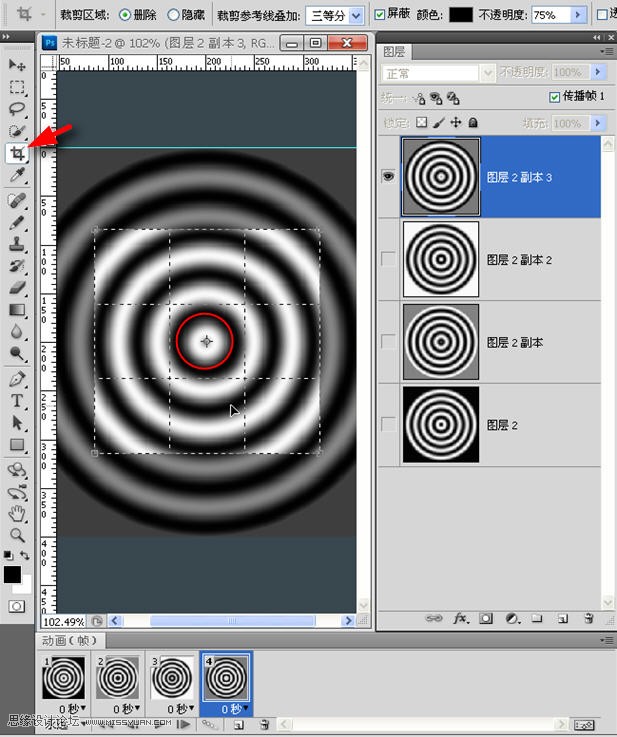Open the layer style fx menu
The width and height of the screenshot is (617, 737).
click(x=461, y=618)
